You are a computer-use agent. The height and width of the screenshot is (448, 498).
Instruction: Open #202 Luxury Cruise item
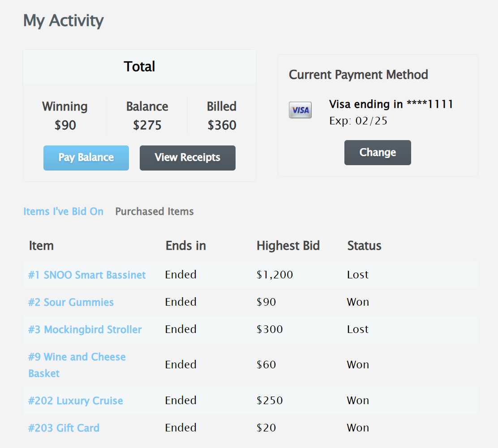[x=76, y=401]
